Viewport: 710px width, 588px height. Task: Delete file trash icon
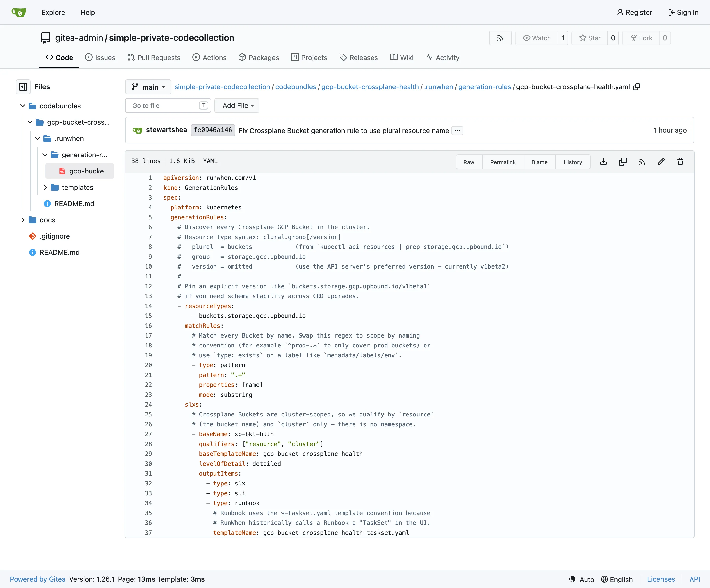pos(680,162)
